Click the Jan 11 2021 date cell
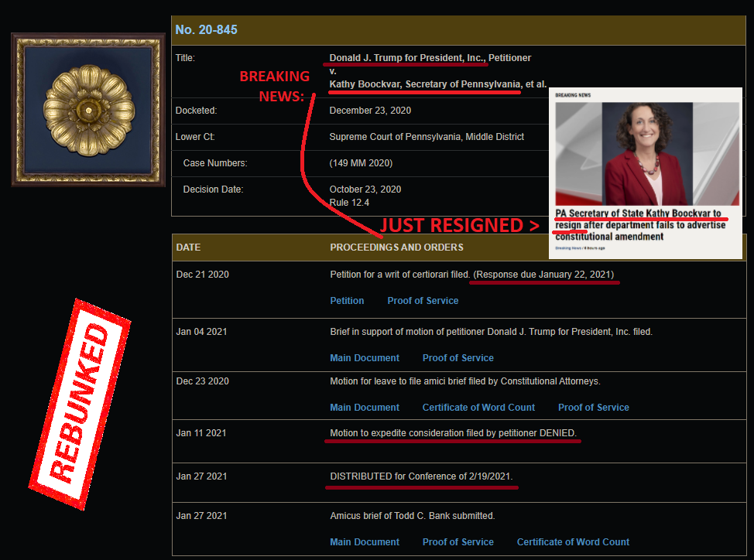The height and width of the screenshot is (560, 754). click(201, 433)
